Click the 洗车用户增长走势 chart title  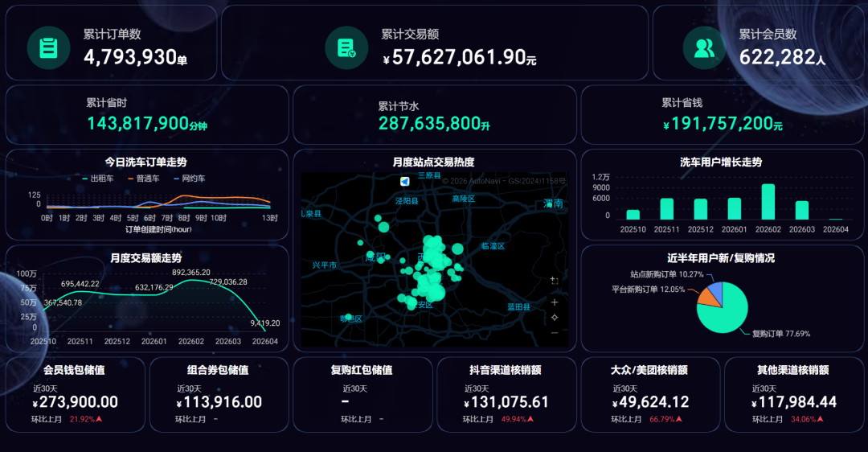click(x=721, y=162)
